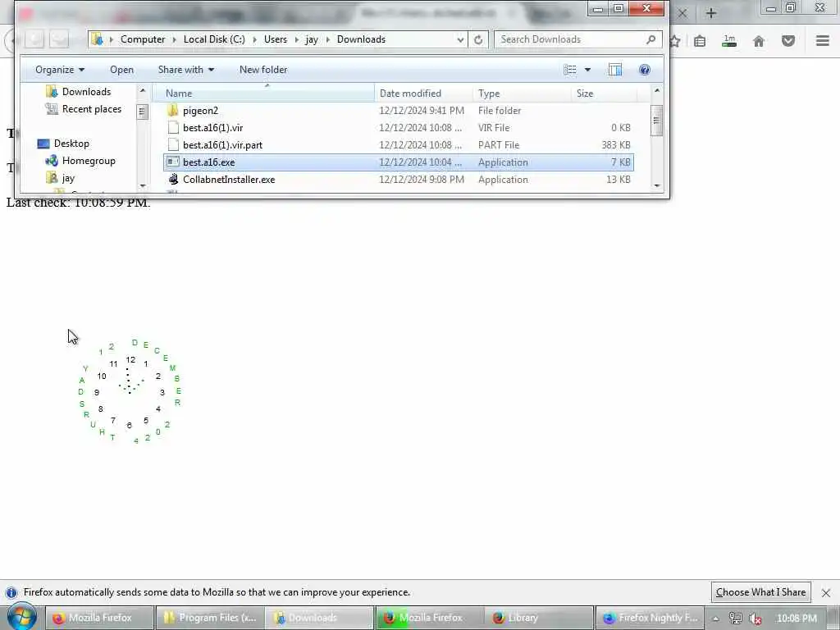Switch to Firefox Nightly taskbar window

coord(650,618)
